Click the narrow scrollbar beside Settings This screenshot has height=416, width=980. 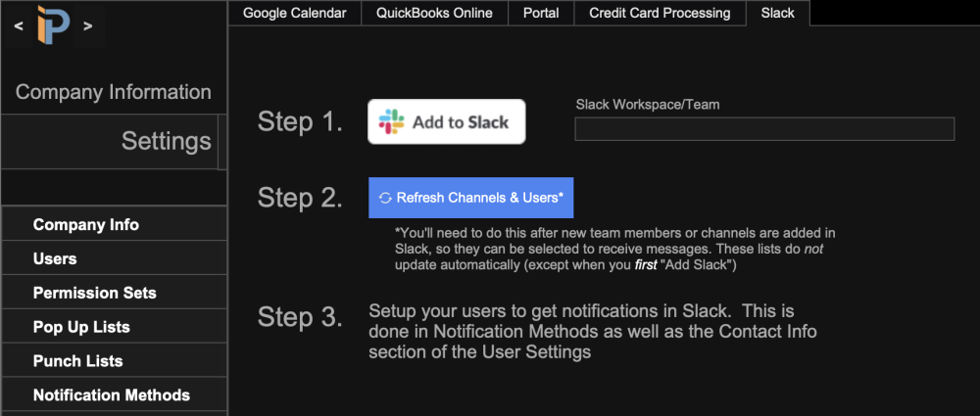coord(221,142)
